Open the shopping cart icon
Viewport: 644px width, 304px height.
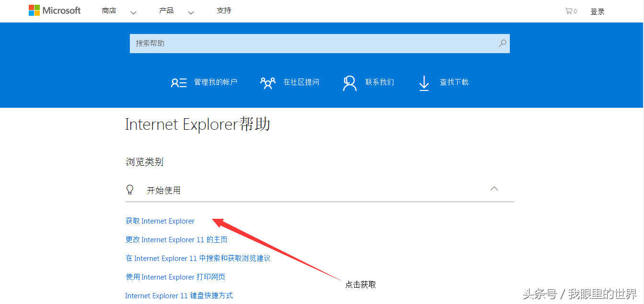coord(568,11)
